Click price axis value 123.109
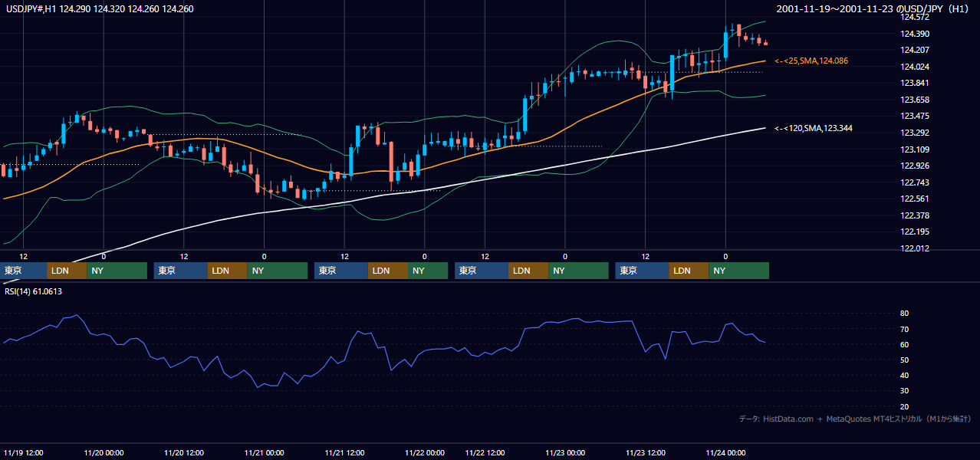 point(916,149)
